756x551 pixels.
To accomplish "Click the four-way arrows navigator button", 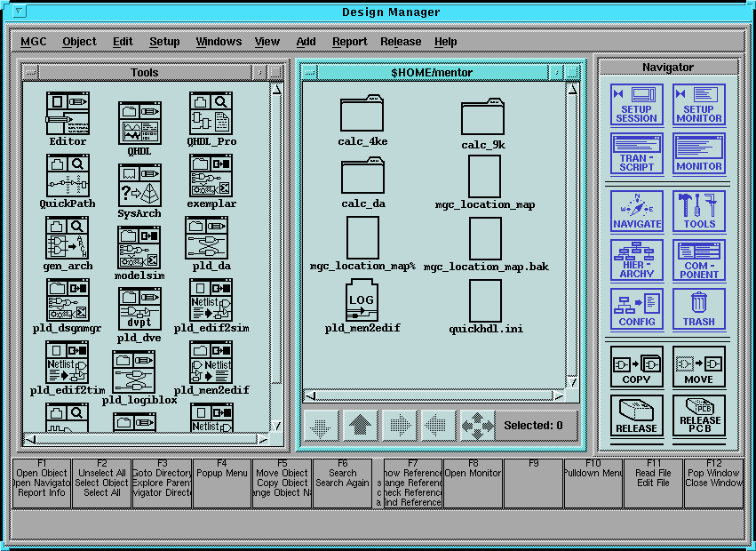I will click(477, 426).
